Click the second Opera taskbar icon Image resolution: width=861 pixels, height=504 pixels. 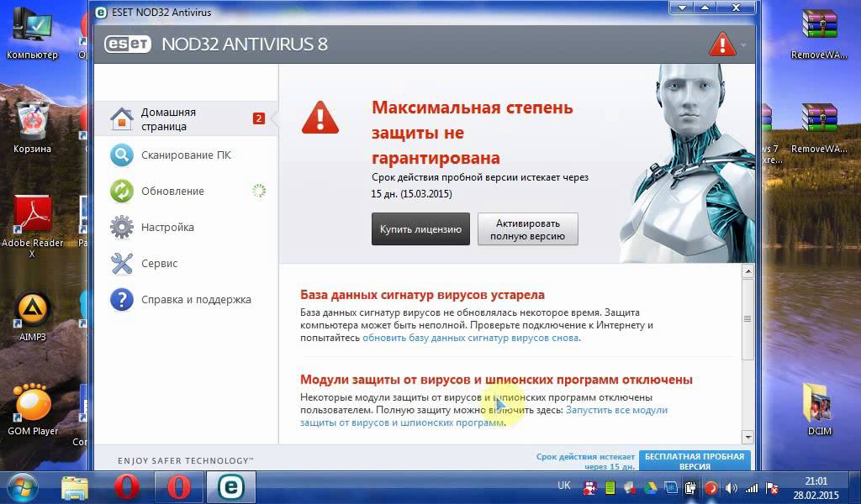point(178,487)
